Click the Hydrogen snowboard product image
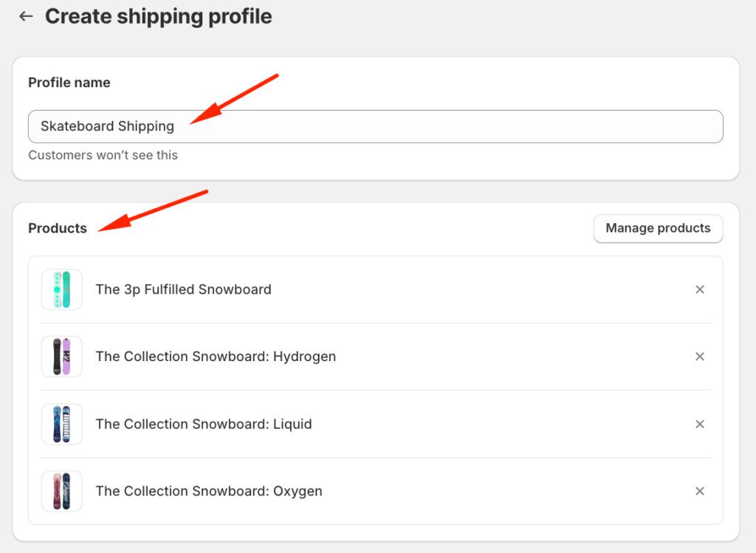The width and height of the screenshot is (756, 553). [62, 357]
